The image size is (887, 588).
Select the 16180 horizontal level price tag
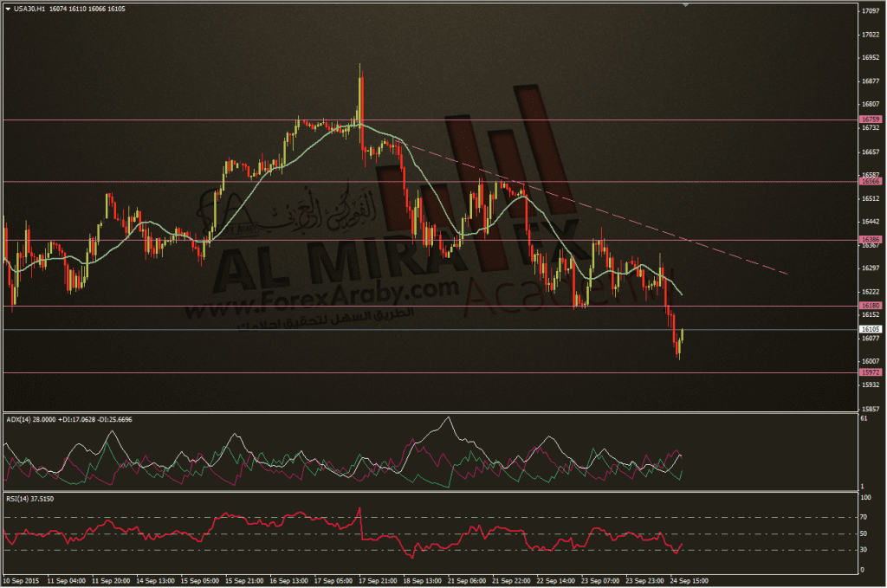click(x=870, y=306)
